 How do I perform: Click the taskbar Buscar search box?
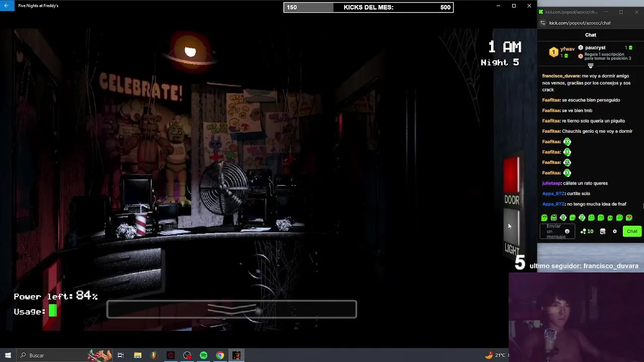click(x=64, y=355)
